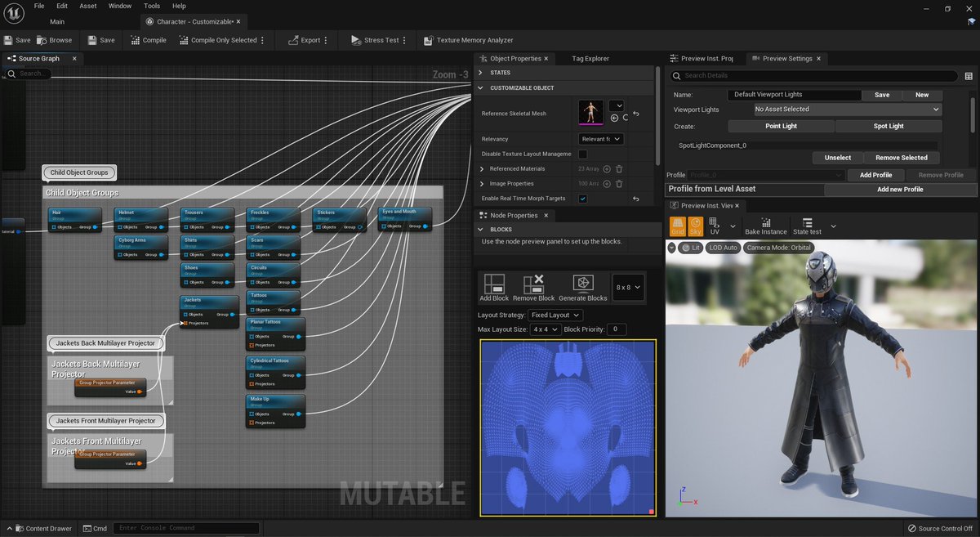Click Bake Instance in preview toolbar
Screen dimensions: 980x537
click(x=766, y=226)
